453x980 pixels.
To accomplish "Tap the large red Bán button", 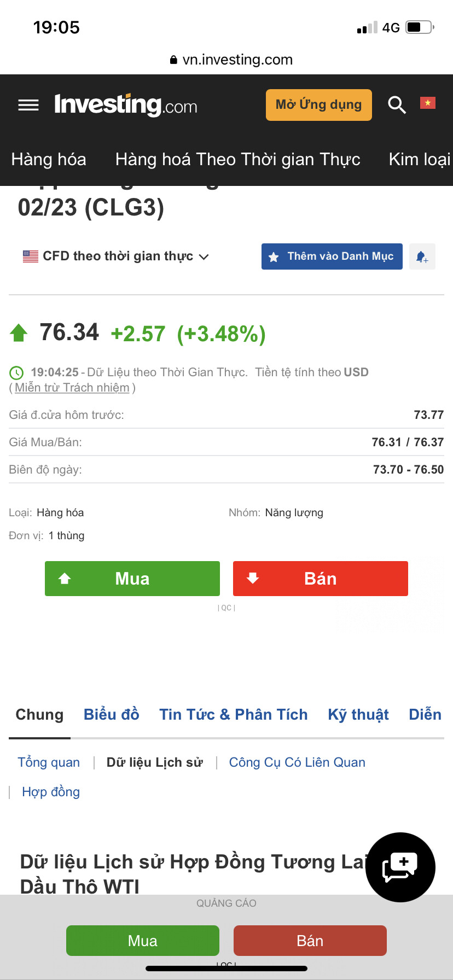I will point(321,579).
